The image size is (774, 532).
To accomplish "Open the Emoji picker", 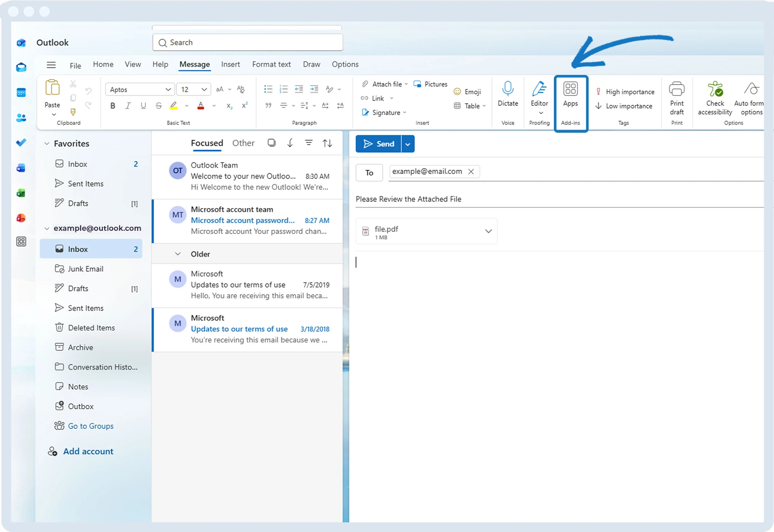I will tap(467, 92).
